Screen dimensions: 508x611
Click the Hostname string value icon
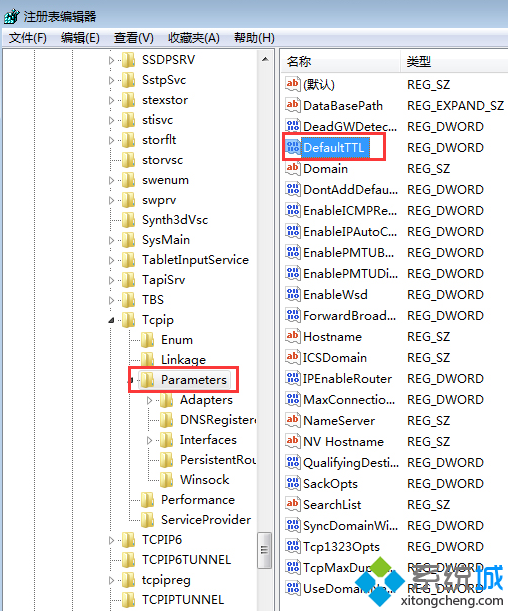pyautogui.click(x=293, y=337)
